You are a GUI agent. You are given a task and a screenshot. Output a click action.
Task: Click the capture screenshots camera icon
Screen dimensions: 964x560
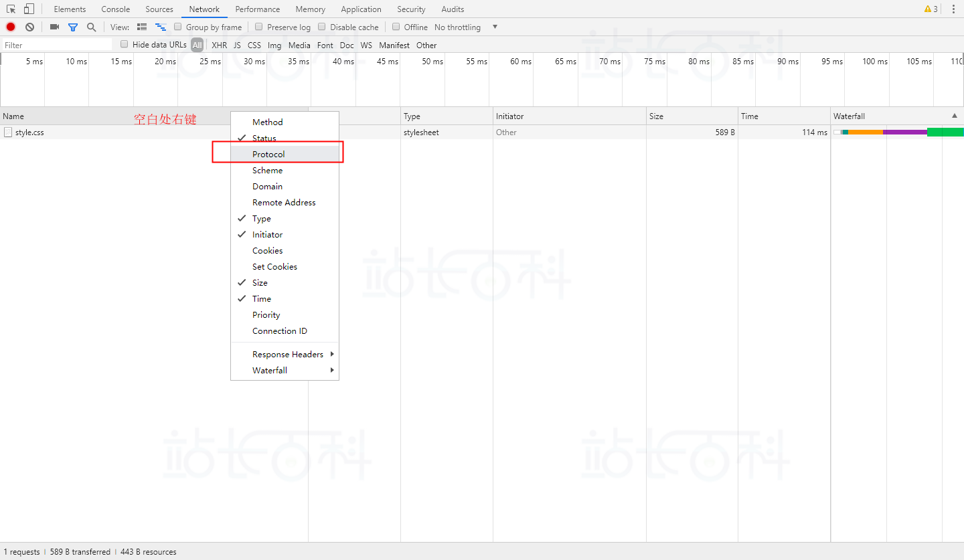pyautogui.click(x=55, y=27)
